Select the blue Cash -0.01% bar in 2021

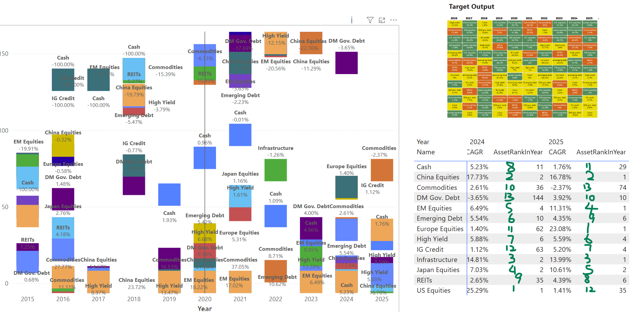(240, 135)
